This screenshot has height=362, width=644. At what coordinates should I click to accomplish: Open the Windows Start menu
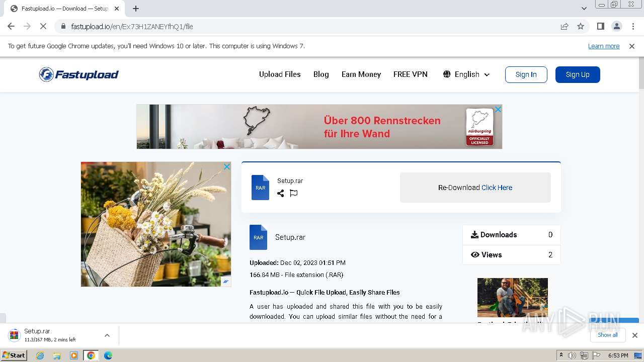[x=14, y=355]
